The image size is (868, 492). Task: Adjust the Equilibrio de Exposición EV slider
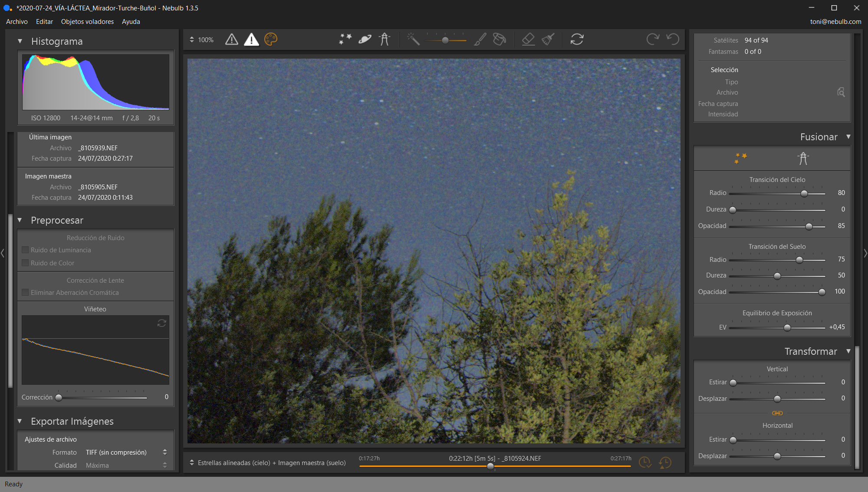pyautogui.click(x=787, y=327)
